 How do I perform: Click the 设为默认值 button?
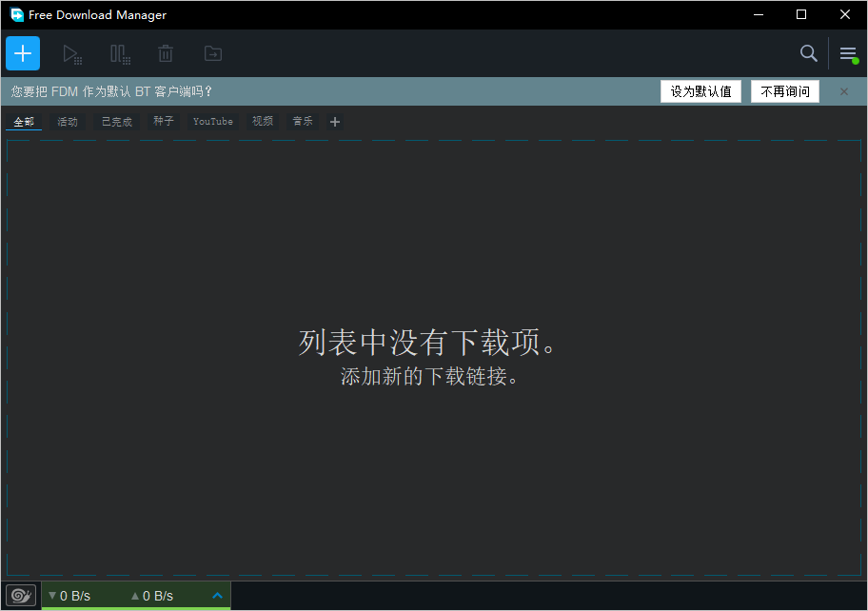[700, 91]
